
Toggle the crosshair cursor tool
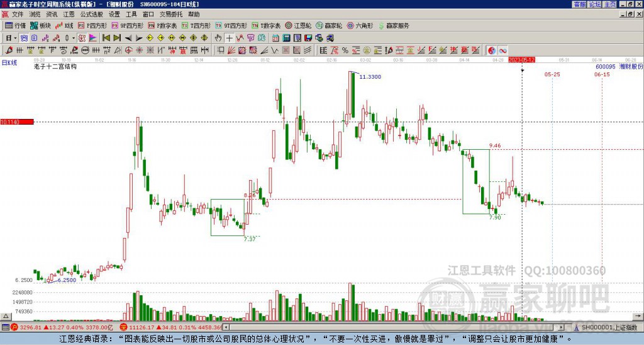pyautogui.click(x=229, y=38)
